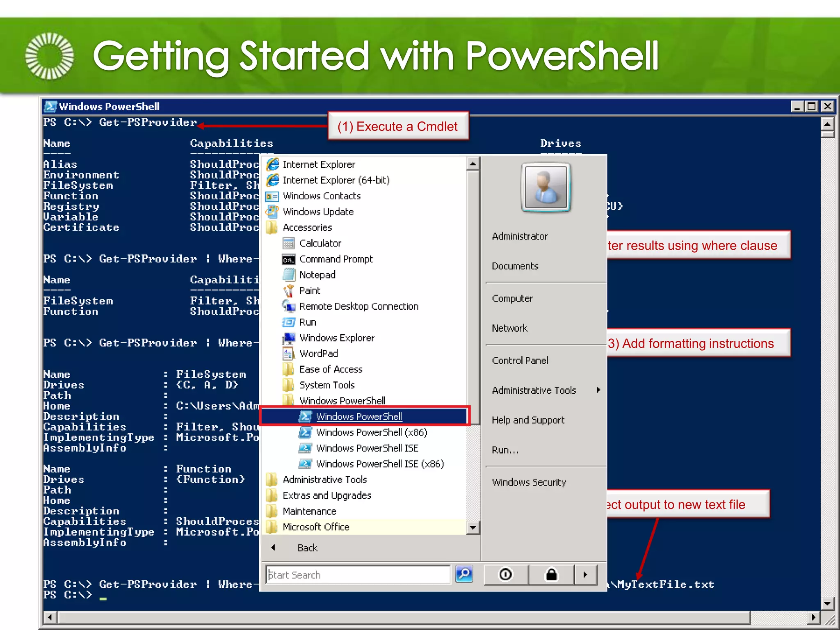Screen dimensions: 840x630
Task: Click the Remote Desktop Connection icon
Action: click(289, 306)
